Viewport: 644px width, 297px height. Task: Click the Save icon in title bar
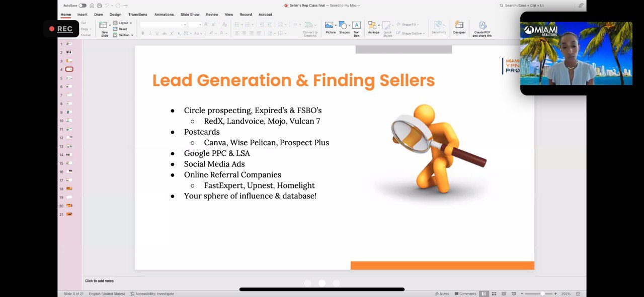(99, 6)
